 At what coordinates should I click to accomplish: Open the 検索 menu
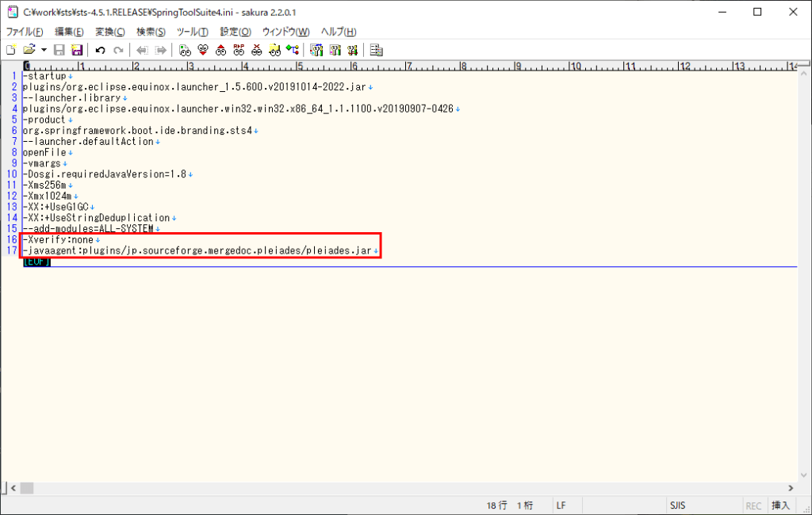tap(150, 32)
